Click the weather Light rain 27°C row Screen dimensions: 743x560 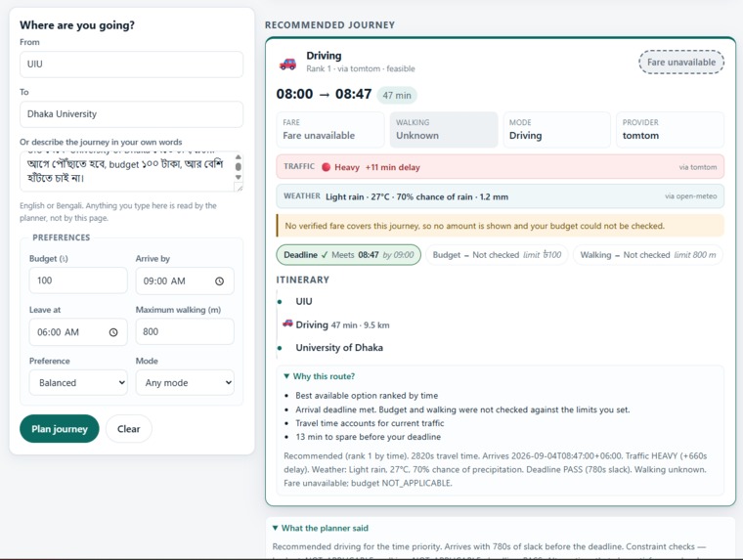tap(500, 196)
